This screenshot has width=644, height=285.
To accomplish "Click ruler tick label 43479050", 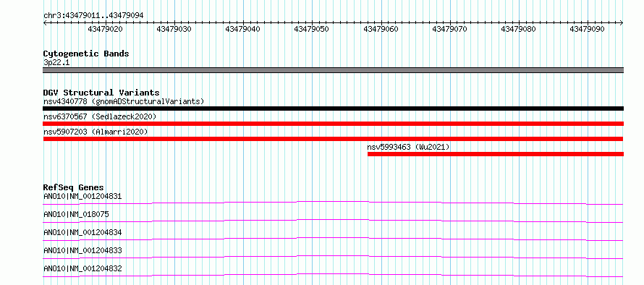I will tap(312, 30).
